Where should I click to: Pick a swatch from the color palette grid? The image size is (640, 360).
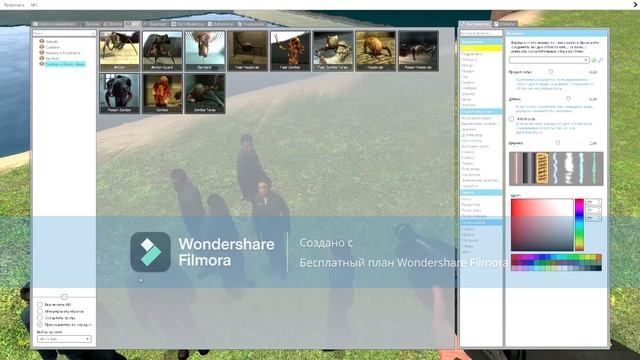pos(556,262)
